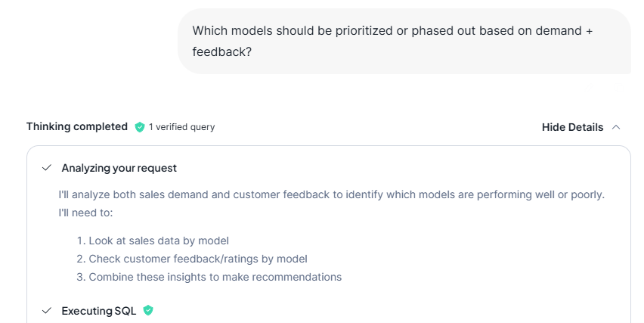Click the "2." list number marker
644x323 pixels.
tap(81, 259)
